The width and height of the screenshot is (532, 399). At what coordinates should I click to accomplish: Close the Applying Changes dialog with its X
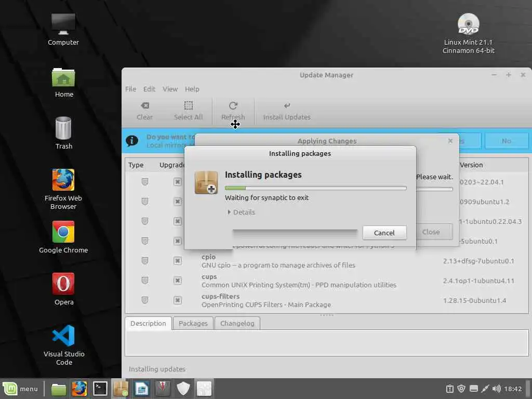click(450, 140)
